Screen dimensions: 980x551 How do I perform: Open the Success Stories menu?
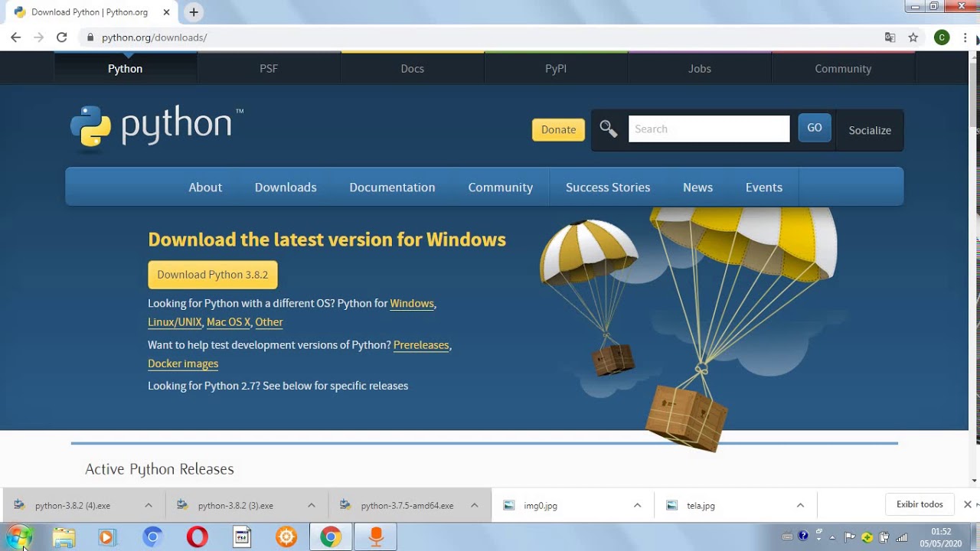point(608,187)
